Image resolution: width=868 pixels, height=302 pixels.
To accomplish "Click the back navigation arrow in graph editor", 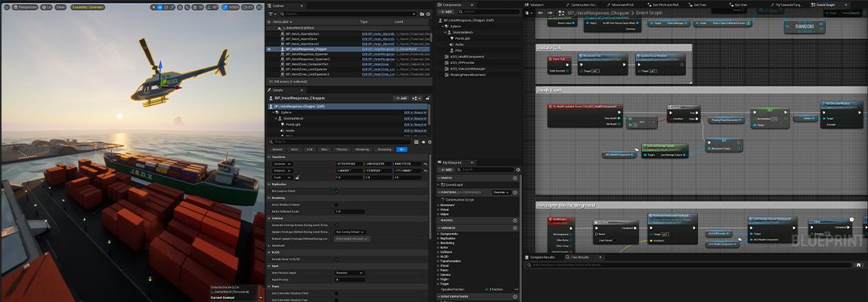I will click(x=541, y=13).
